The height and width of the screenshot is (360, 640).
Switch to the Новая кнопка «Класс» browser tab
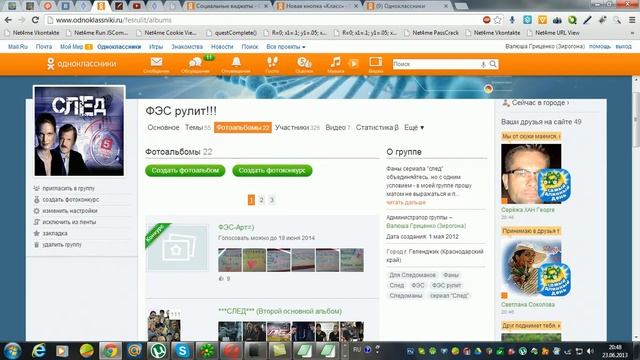316,6
